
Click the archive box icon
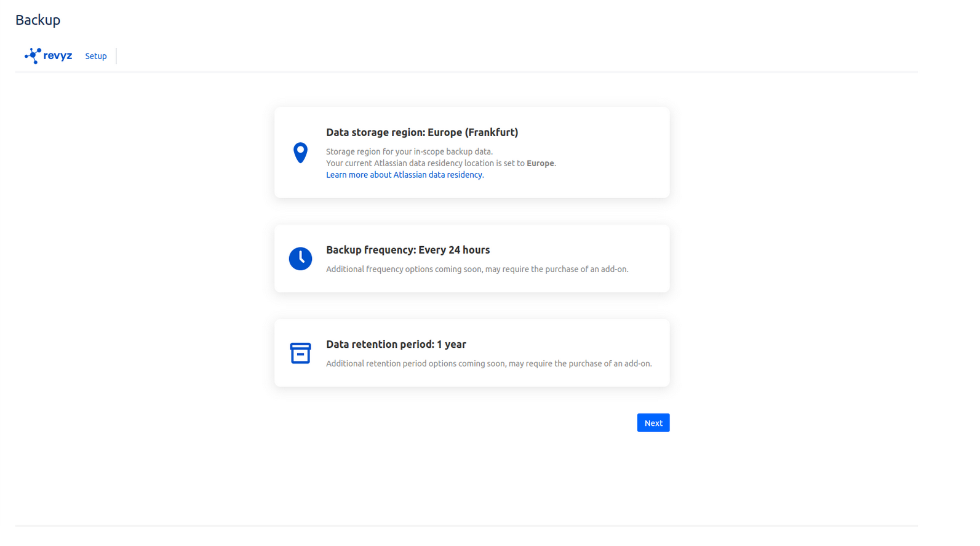pyautogui.click(x=300, y=353)
